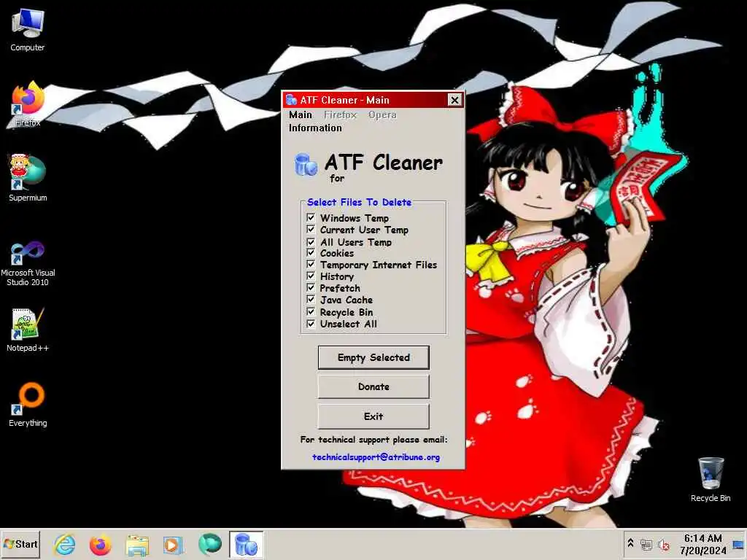Select the Everything desktop shortcut
Screen dimensions: 747x560
click(x=28, y=405)
